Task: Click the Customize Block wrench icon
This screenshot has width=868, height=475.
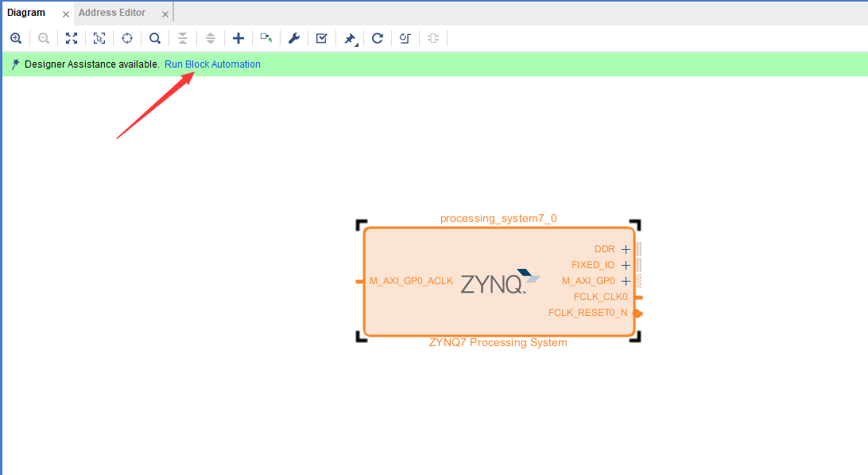Action: 294,38
